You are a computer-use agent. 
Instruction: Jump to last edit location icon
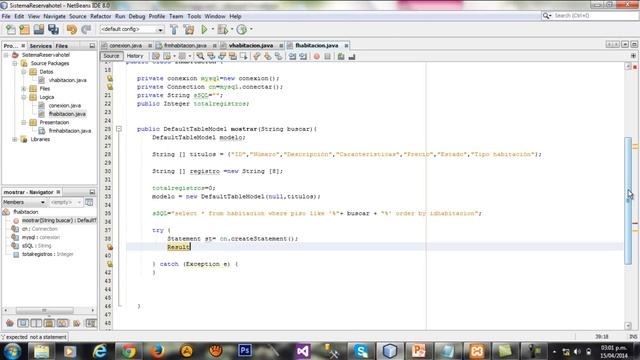pos(156,56)
